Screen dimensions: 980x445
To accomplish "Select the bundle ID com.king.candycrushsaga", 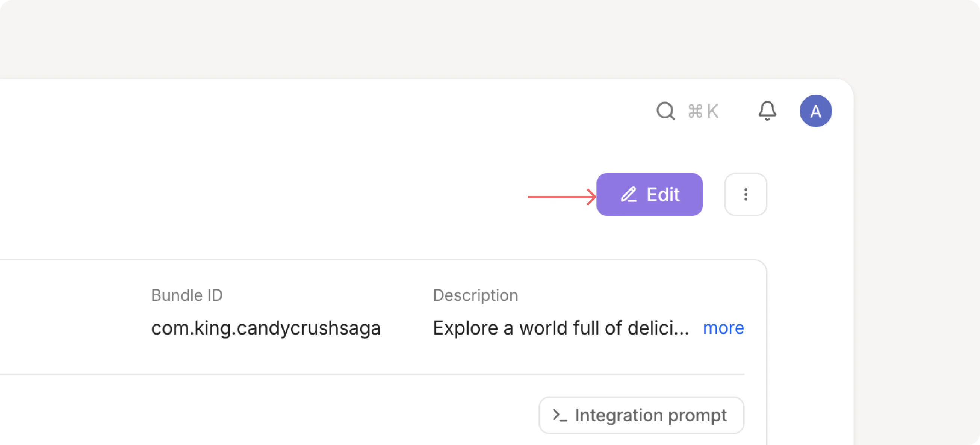I will click(266, 328).
